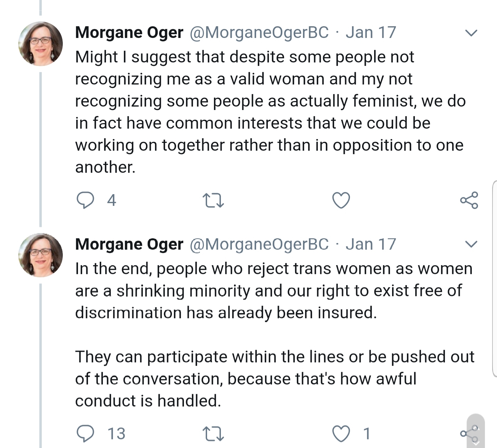Screen dimensions: 497x448
Task: Open avatar photo on the first tweet
Action: click(40, 44)
